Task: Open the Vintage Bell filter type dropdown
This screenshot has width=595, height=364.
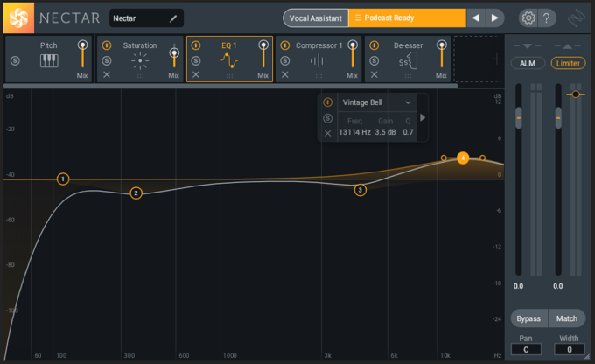Action: click(376, 102)
